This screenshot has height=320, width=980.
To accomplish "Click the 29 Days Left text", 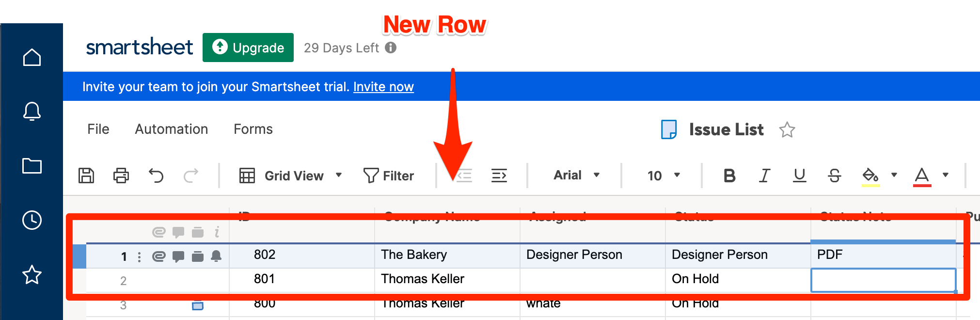I will point(341,48).
